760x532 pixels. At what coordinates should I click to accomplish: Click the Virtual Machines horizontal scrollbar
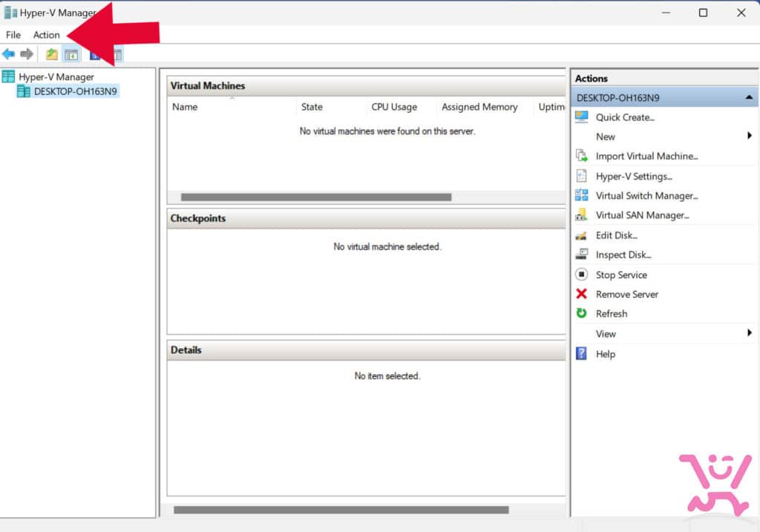point(316,197)
